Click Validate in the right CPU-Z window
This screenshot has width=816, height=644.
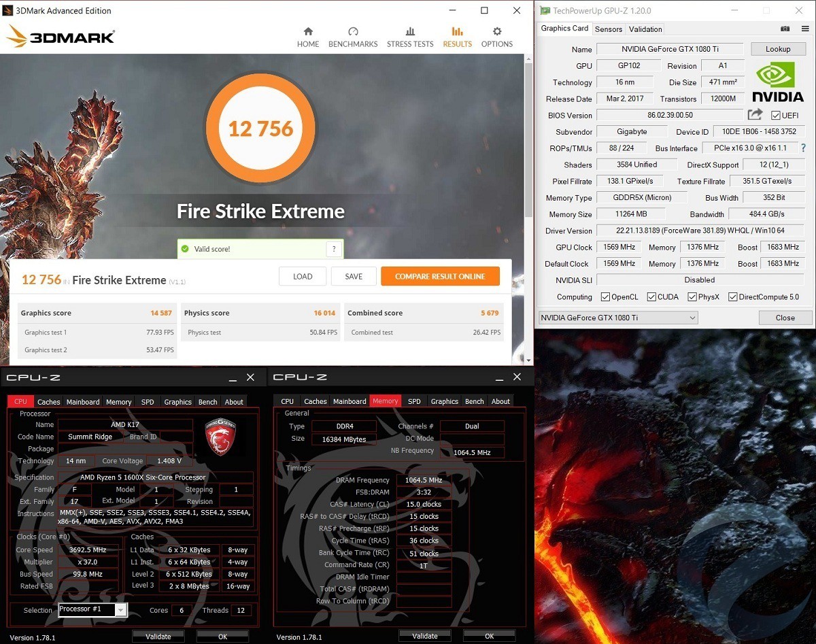[x=425, y=636]
